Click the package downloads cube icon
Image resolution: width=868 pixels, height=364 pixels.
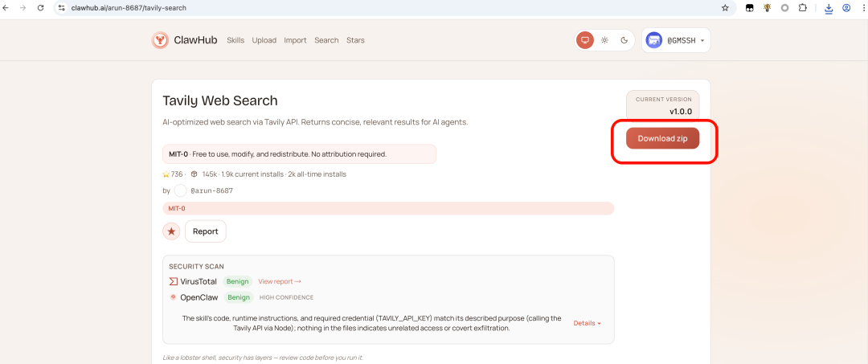tap(194, 174)
